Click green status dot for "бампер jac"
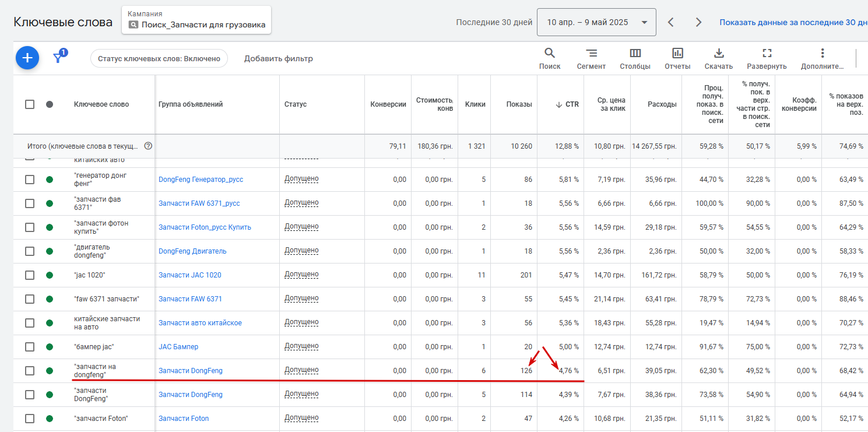 point(50,347)
